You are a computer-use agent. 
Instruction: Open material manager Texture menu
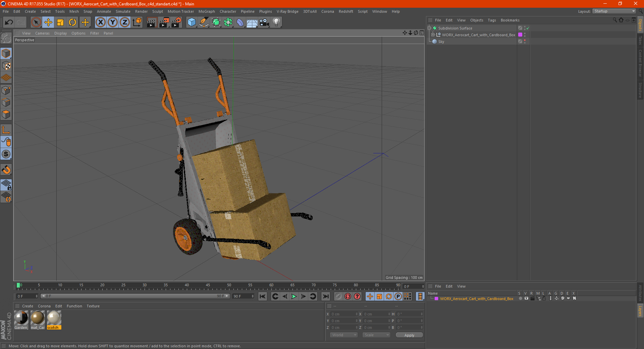click(93, 306)
